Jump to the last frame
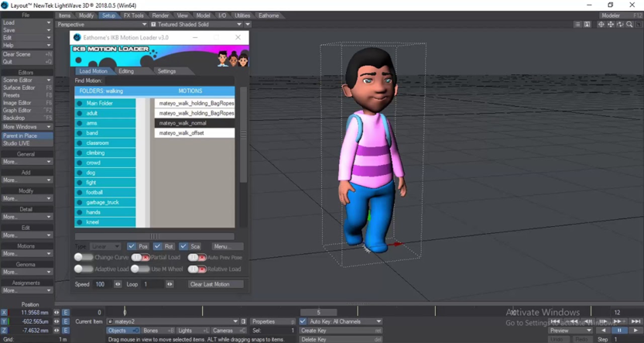Viewport: 644px width, 343px height. pyautogui.click(x=635, y=321)
